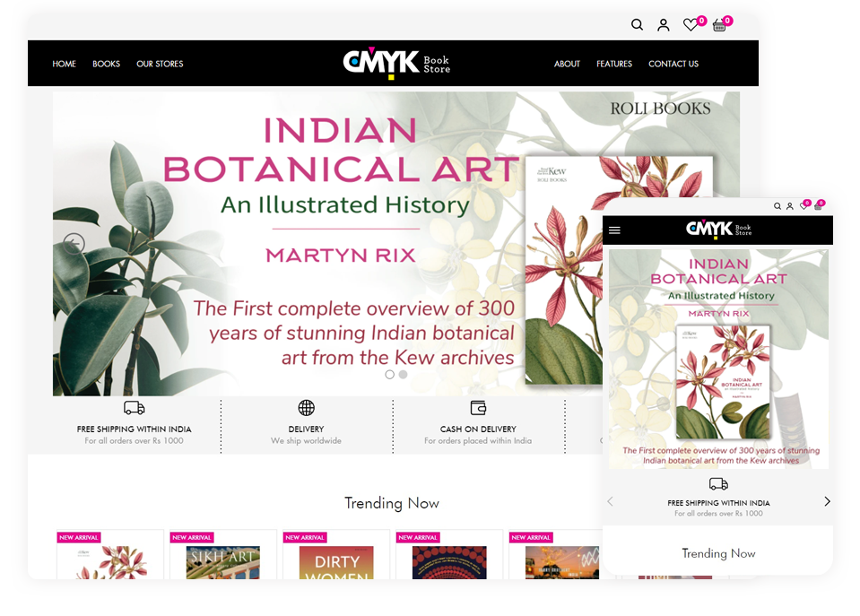Select the second carousel slide dot
The image size is (860, 616).
click(x=403, y=375)
